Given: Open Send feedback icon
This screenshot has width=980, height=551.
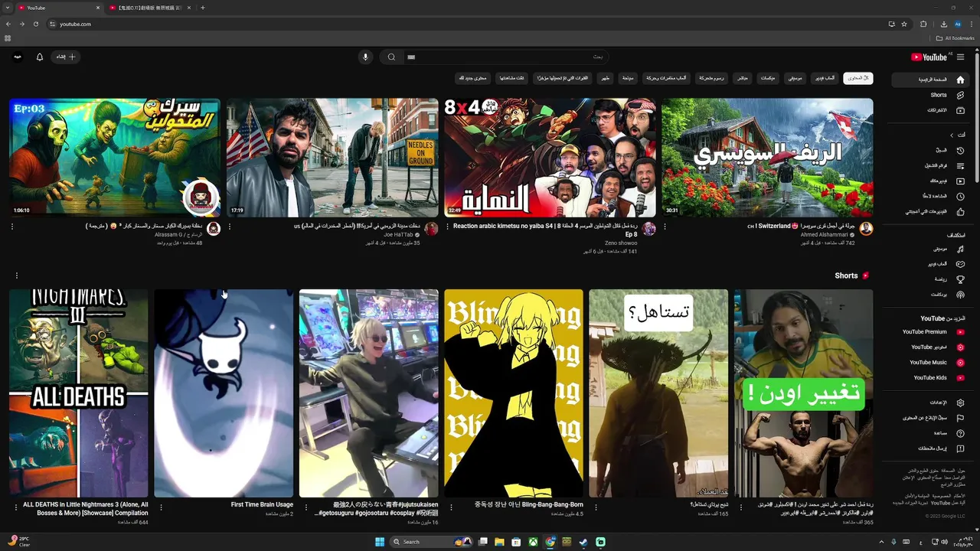Looking at the screenshot, I should coord(960,448).
